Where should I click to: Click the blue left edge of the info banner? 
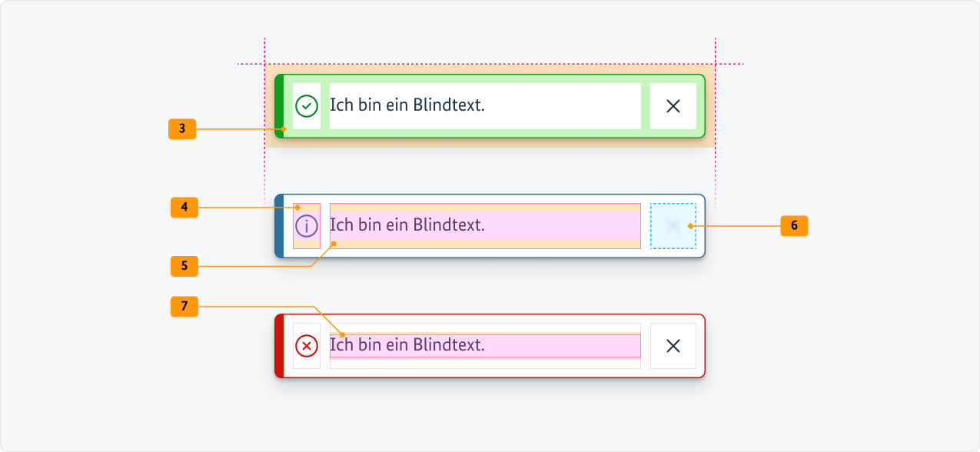(281, 225)
